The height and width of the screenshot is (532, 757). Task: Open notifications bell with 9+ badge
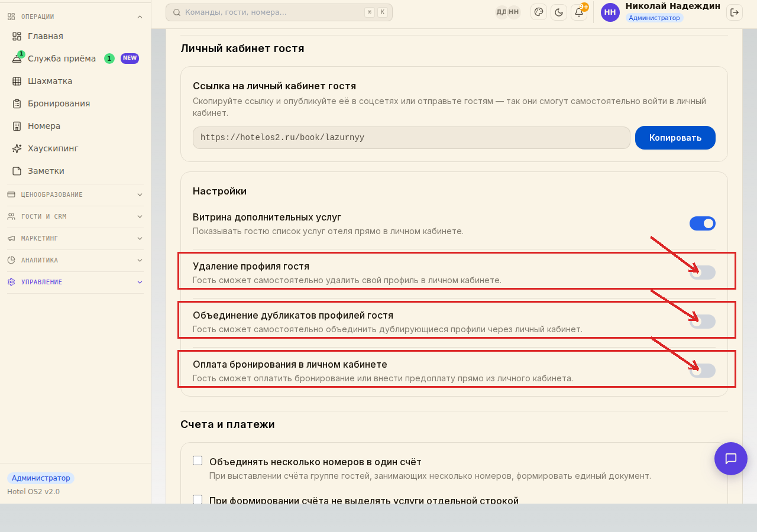coord(579,12)
